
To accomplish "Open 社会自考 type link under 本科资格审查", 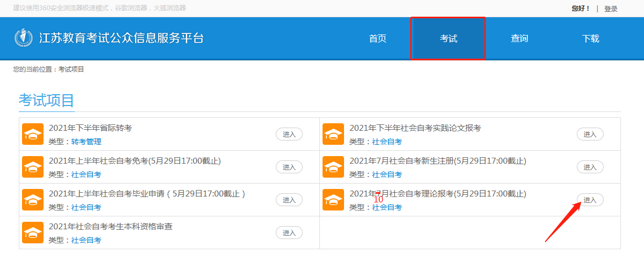I will tap(86, 241).
